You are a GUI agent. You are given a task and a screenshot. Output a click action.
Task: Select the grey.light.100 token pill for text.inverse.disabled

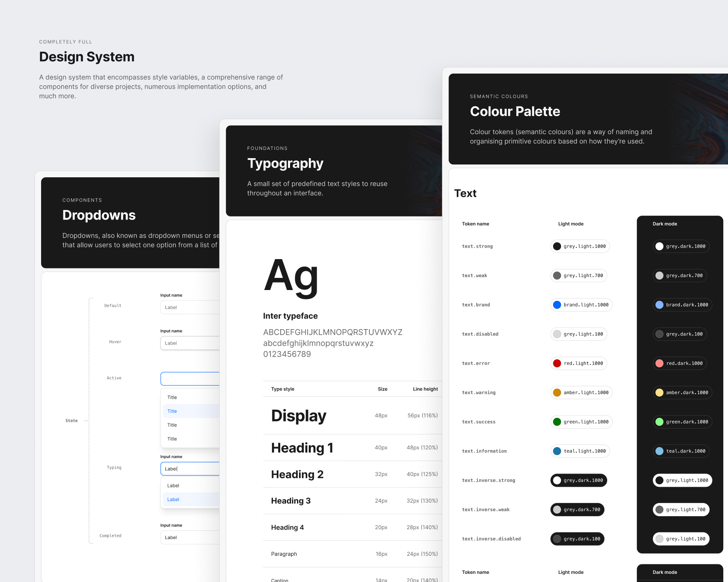tap(681, 539)
